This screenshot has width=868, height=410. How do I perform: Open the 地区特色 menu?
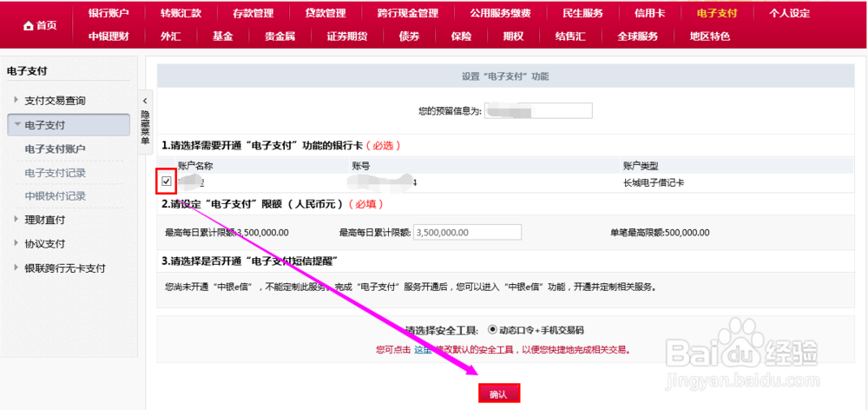tap(710, 37)
